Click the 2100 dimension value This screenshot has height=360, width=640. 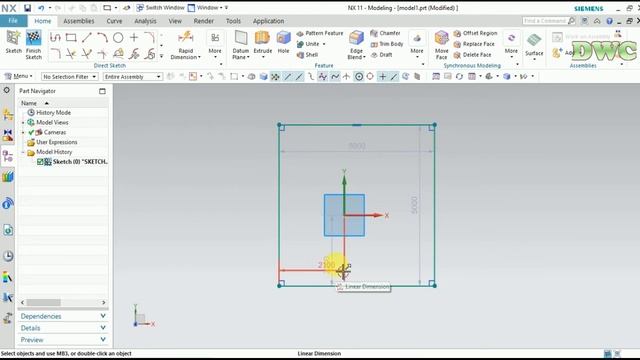[x=326, y=265]
